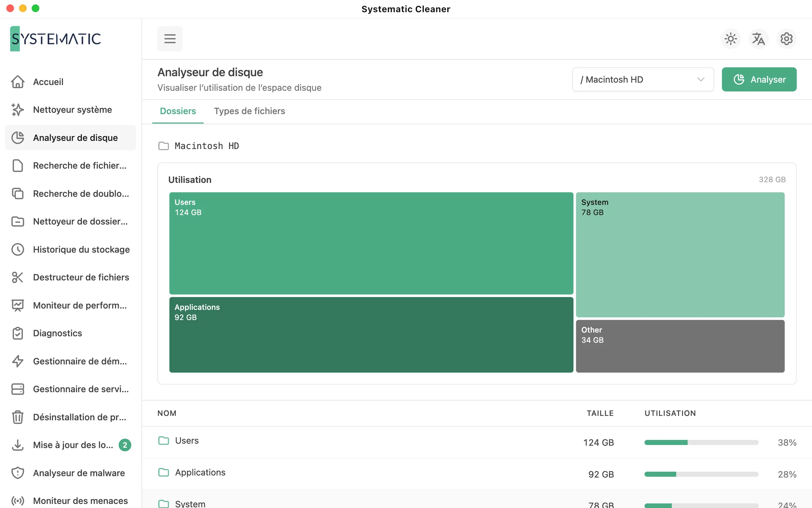Viewport: 812px width, 508px height.
Task: Toggle the sidebar with hamburger button
Action: pos(170,39)
